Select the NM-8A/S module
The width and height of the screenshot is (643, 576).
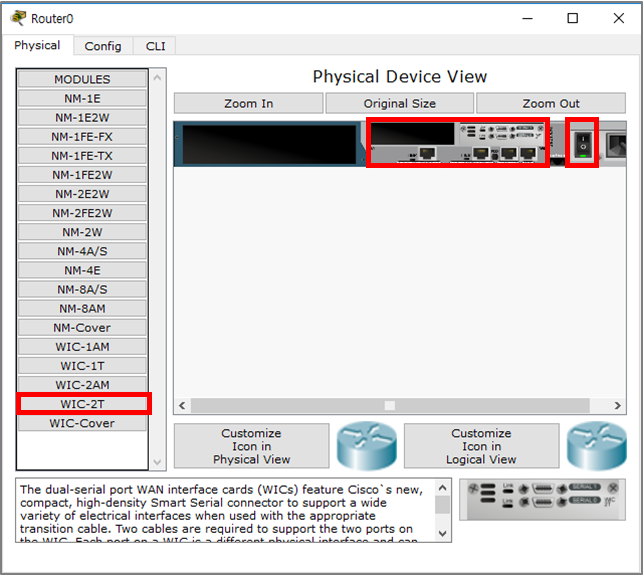point(82,289)
